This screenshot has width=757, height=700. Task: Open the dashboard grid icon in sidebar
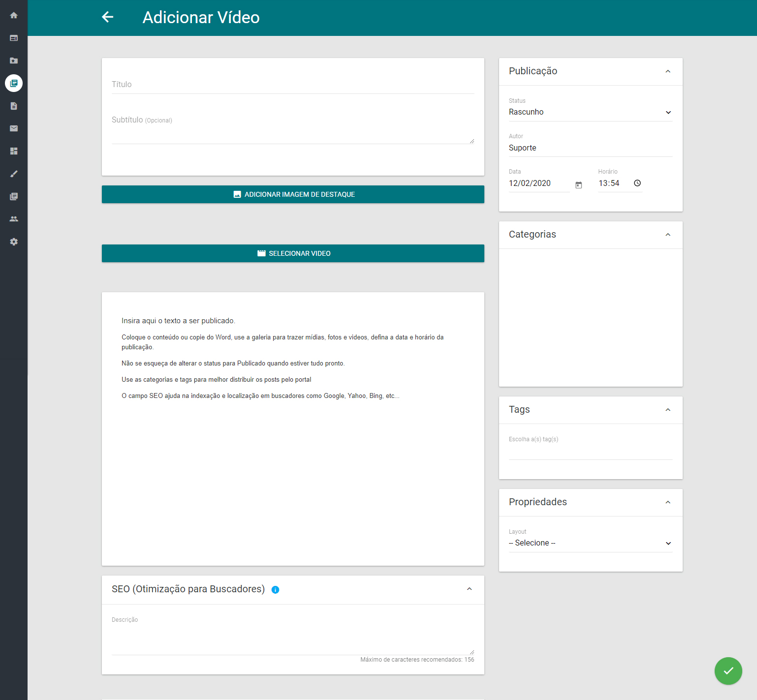click(14, 151)
